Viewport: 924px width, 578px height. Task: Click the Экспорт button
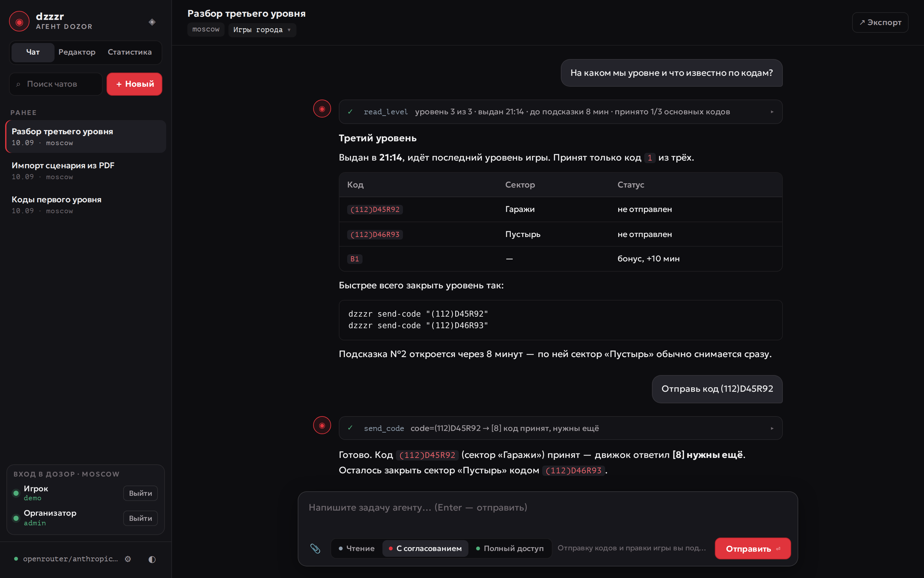[x=880, y=22]
